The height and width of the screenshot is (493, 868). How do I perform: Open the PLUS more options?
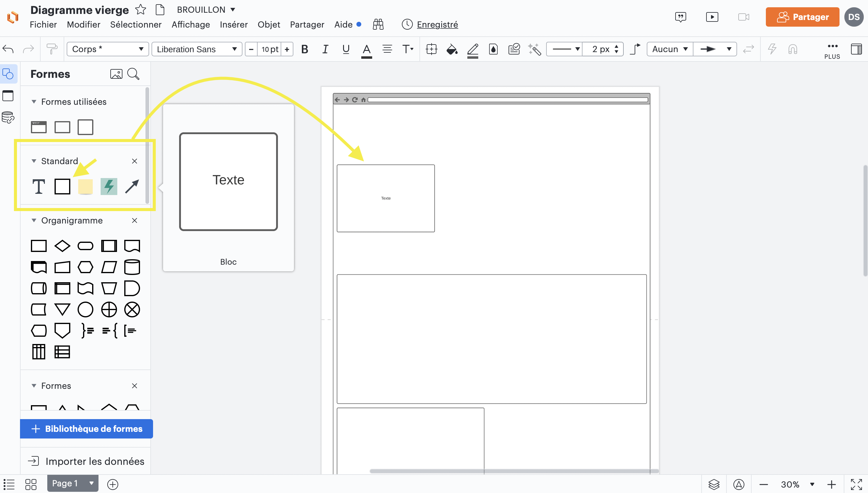(x=832, y=51)
